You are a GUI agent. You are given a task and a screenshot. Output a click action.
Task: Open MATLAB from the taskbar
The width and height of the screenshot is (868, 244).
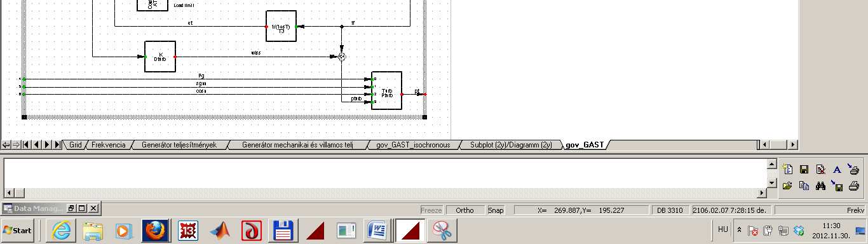220,230
